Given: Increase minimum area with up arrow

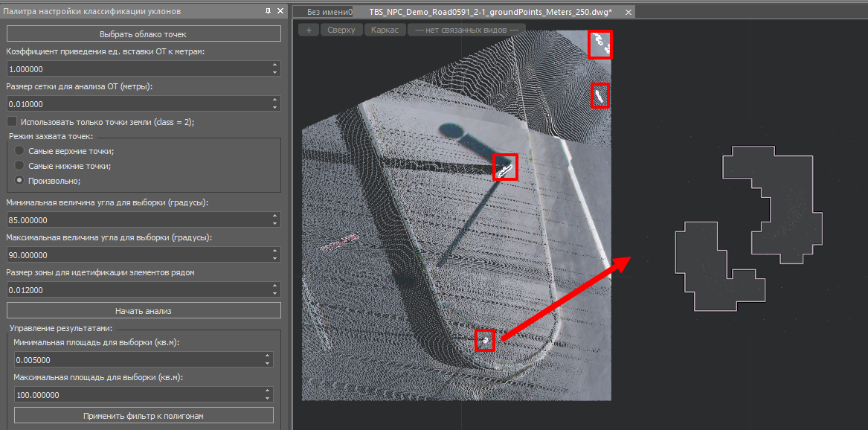Looking at the screenshot, I should pos(268,356).
